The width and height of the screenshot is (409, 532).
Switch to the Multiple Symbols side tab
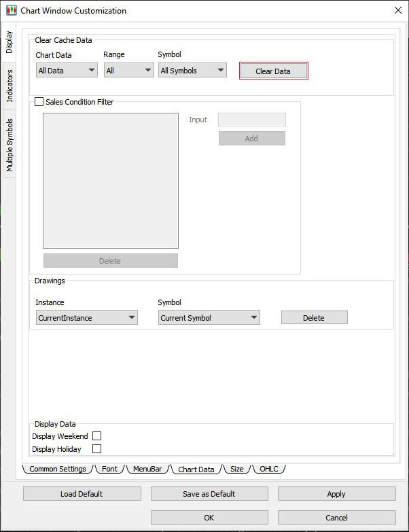pyautogui.click(x=10, y=144)
